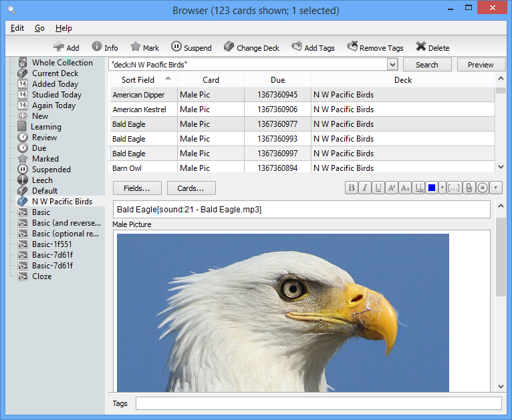This screenshot has height=420, width=512.
Task: Open the text color dropdown arrow
Action: click(442, 188)
